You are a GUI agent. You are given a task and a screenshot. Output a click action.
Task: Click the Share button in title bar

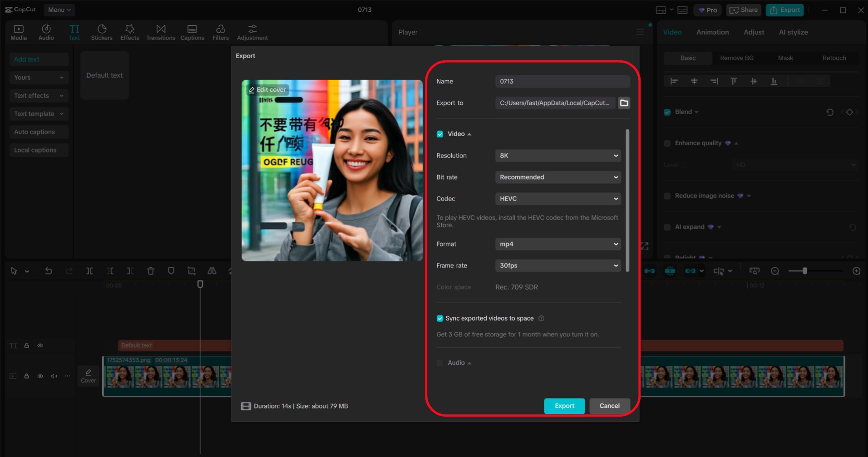[x=743, y=10]
